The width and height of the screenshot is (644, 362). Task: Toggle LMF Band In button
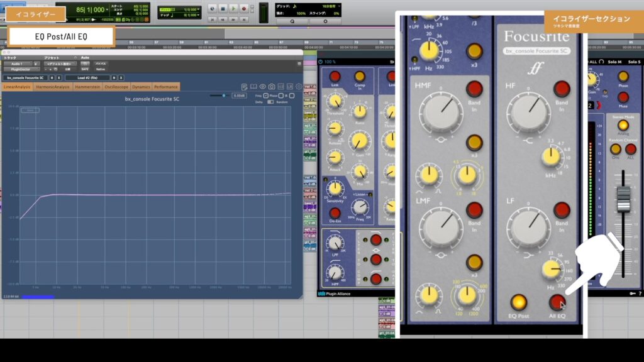click(474, 210)
